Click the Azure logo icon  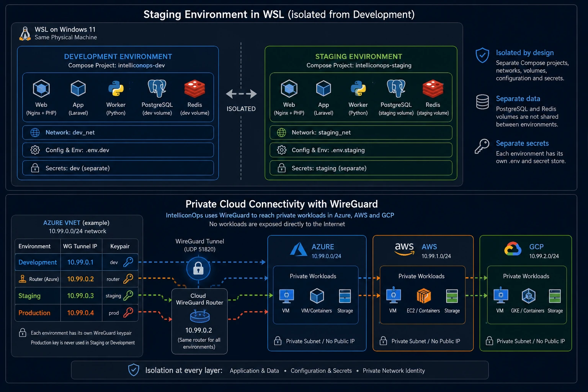[299, 249]
